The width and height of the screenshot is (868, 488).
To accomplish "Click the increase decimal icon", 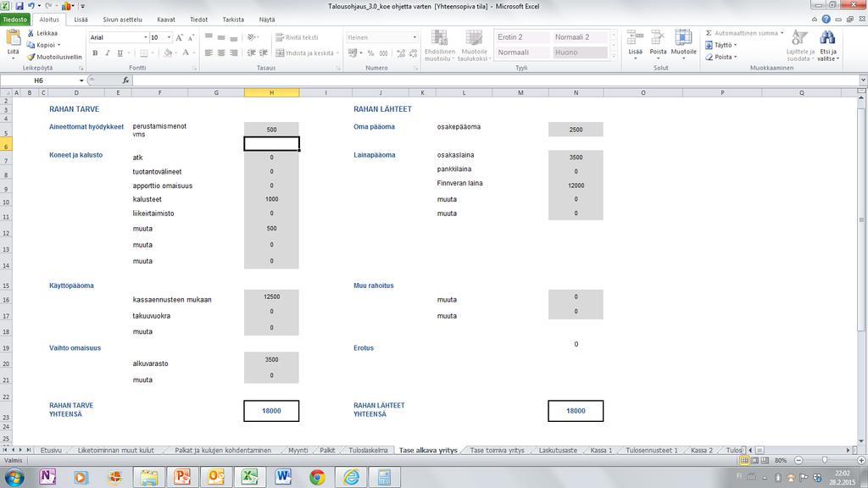I will click(401, 53).
